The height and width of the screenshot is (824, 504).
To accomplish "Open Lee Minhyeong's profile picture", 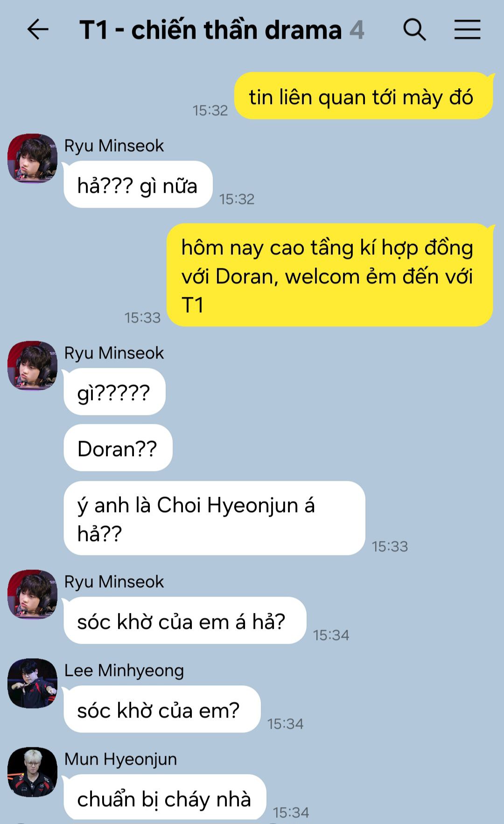I will click(32, 683).
